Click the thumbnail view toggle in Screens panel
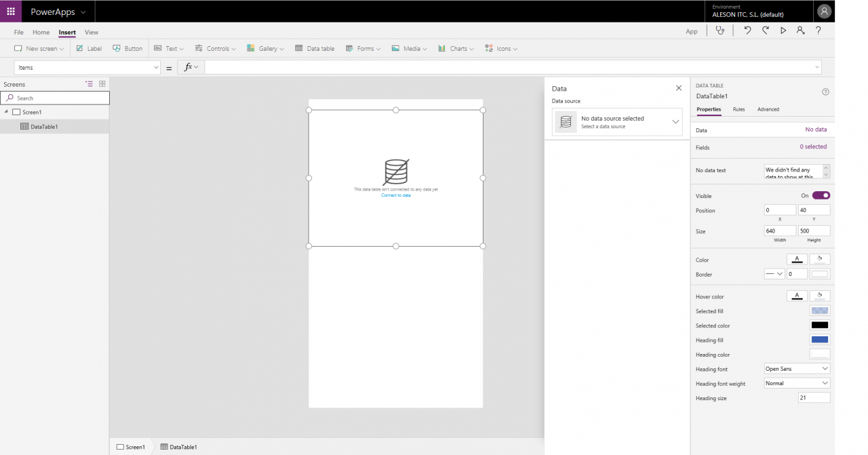The width and height of the screenshot is (868, 455). [x=102, y=83]
